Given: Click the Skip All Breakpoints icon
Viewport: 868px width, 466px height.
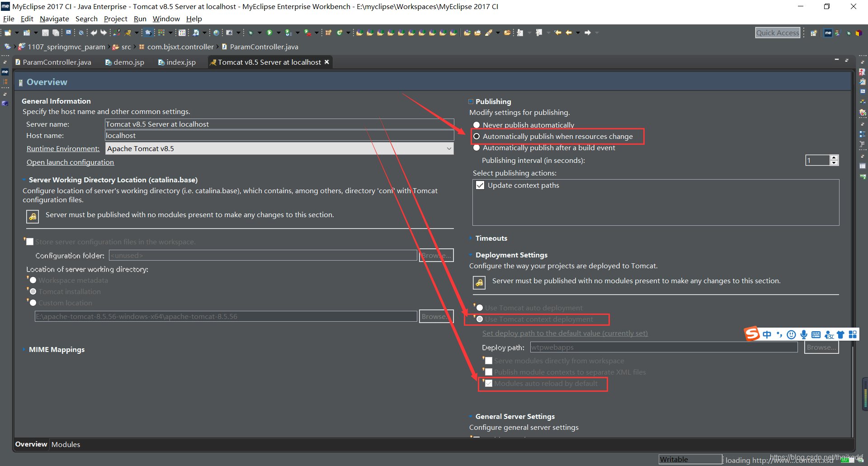Looking at the screenshot, I should (81, 33).
